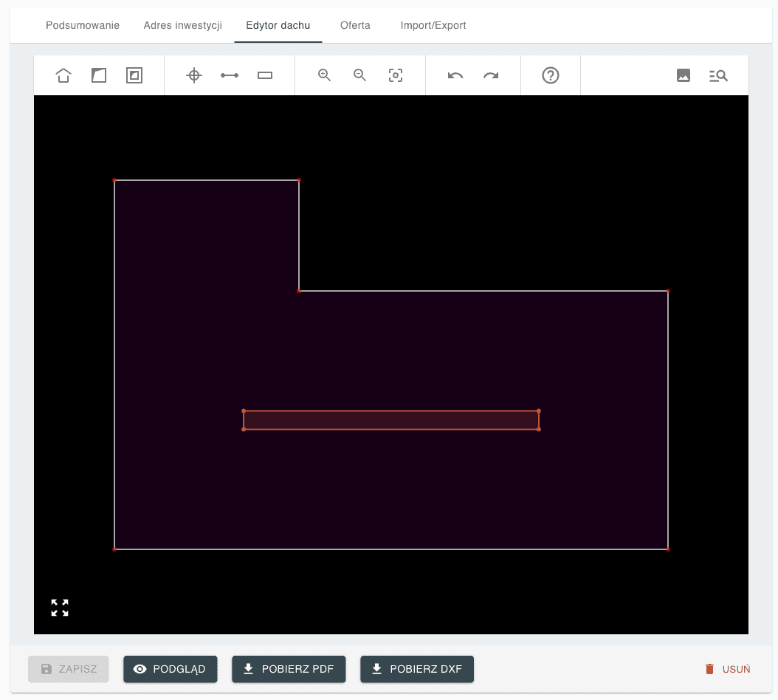Click the Usuń delete button

point(727,669)
